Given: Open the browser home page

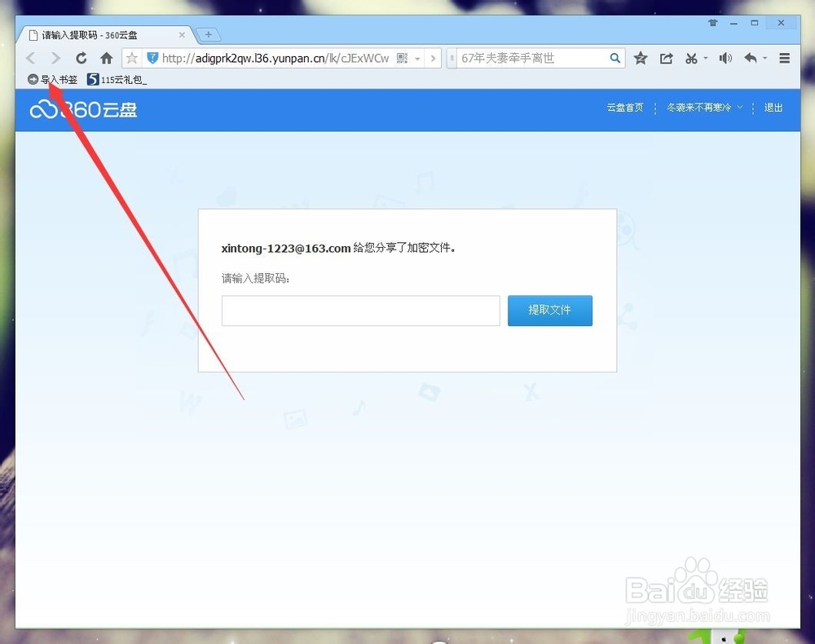Looking at the screenshot, I should tap(106, 58).
